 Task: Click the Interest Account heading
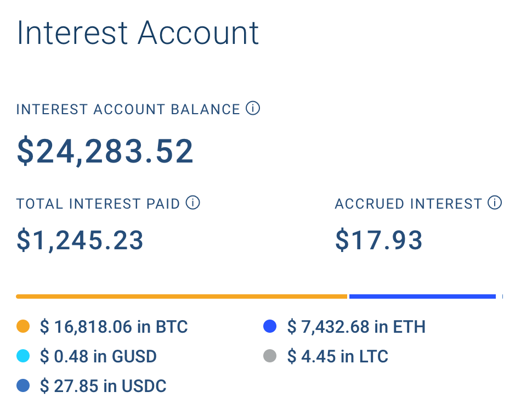pyautogui.click(x=138, y=33)
